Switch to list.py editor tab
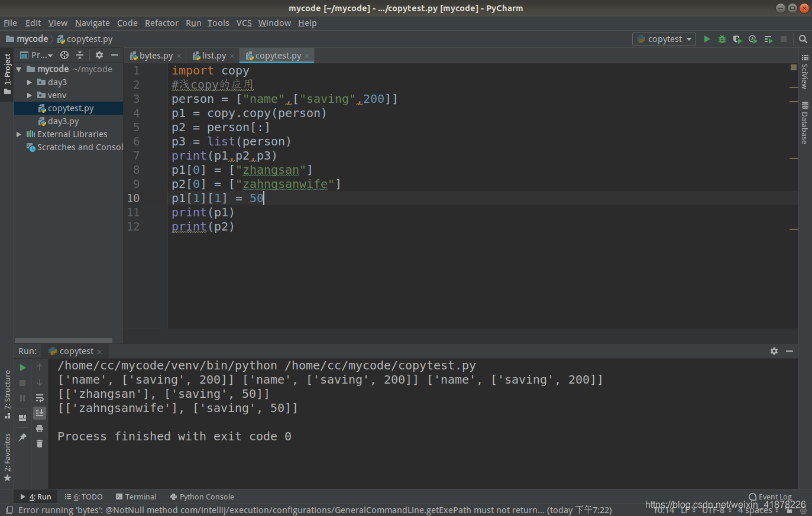812x516 pixels. [x=213, y=56]
